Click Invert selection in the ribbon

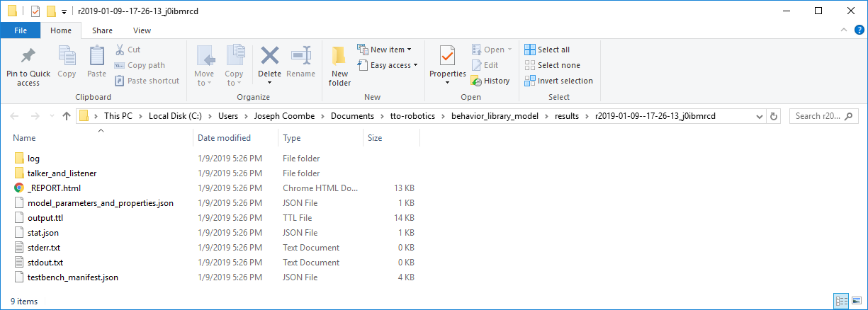tap(558, 81)
